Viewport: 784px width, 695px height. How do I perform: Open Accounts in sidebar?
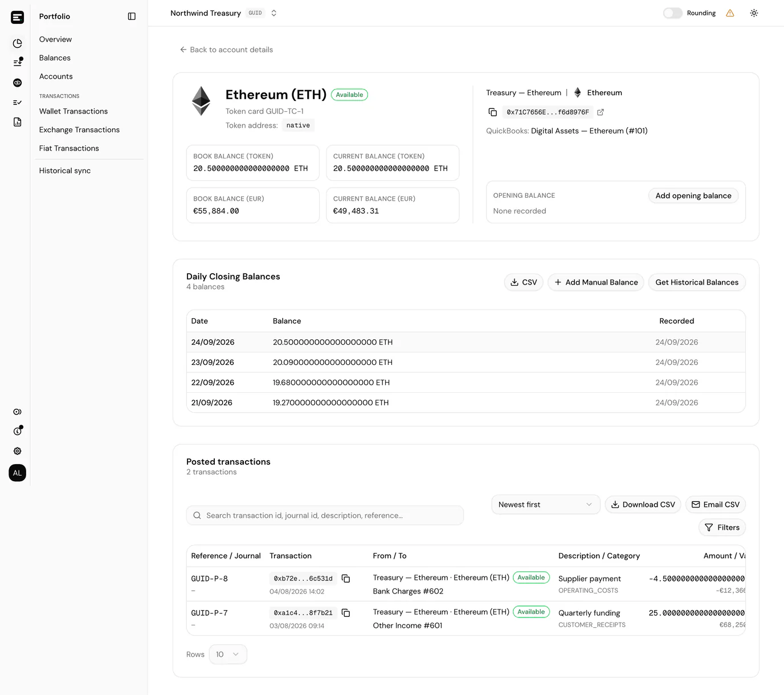point(56,76)
